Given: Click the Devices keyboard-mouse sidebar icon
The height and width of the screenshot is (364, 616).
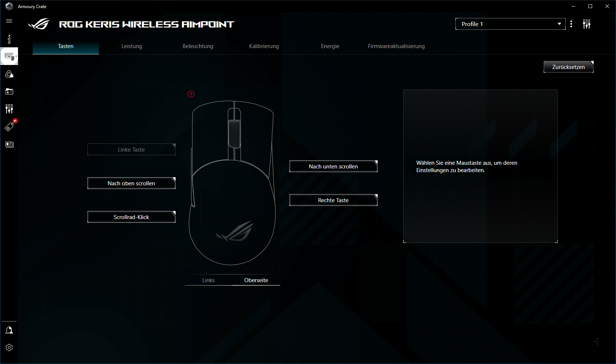Looking at the screenshot, I should [9, 56].
